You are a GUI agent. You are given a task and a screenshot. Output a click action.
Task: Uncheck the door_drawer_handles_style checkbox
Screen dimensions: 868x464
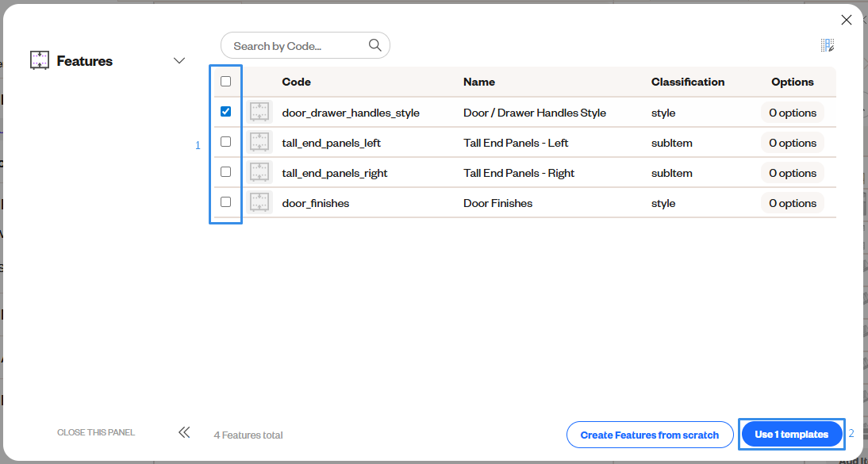(225, 111)
